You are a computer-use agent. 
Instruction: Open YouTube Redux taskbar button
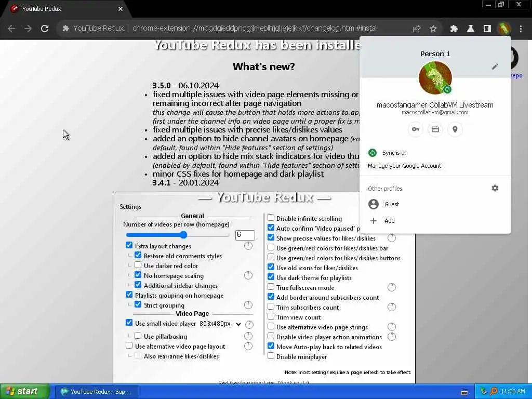[x=96, y=392]
